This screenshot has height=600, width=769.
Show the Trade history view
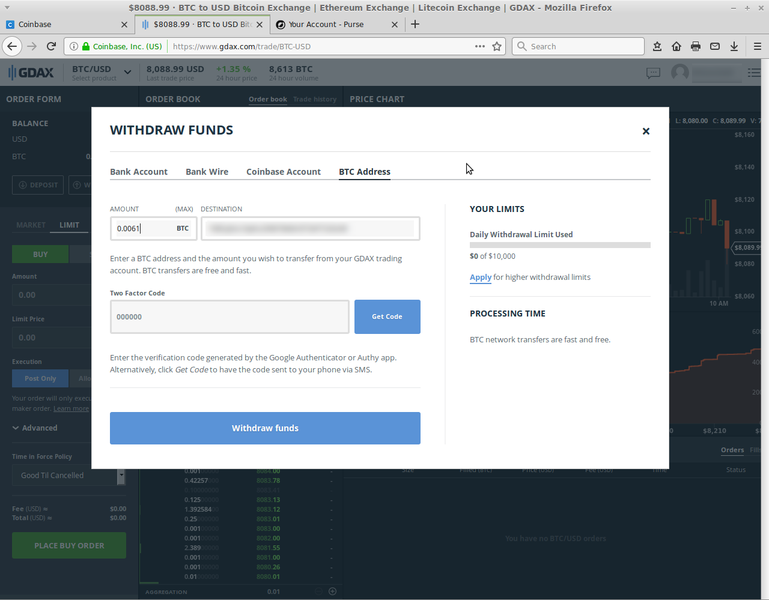[x=315, y=99]
